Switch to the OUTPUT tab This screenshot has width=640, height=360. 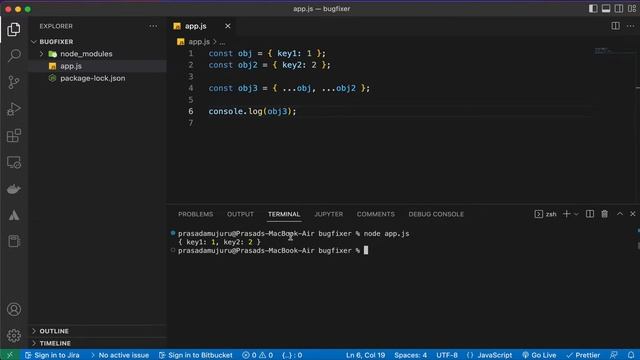[240, 214]
